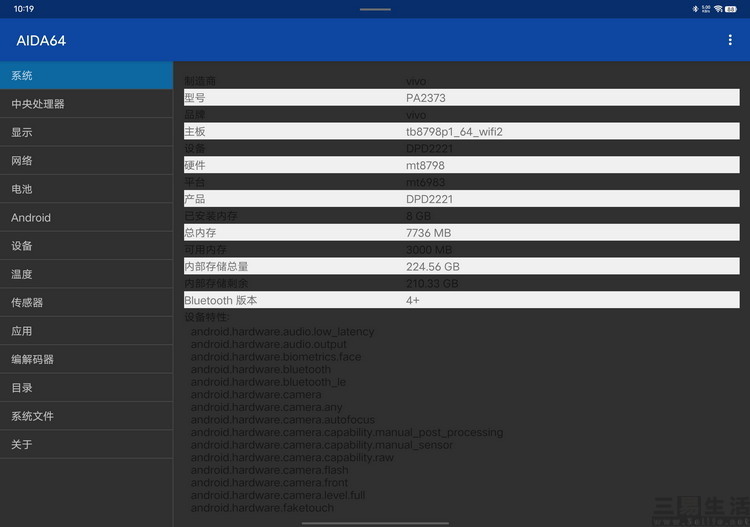Select the 已安装内存 row 8 GB
The width and height of the screenshot is (750, 527).
click(x=462, y=216)
